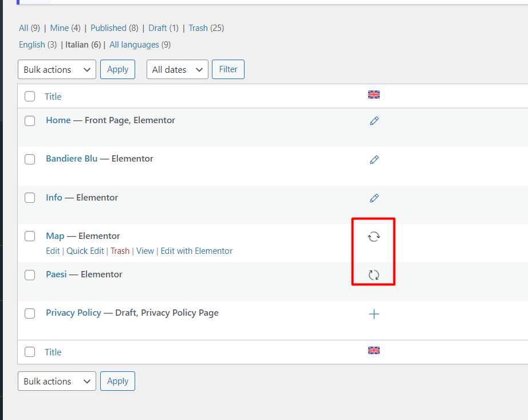This screenshot has width=528, height=420.
Task: Select the Home page checkbox
Action: click(x=30, y=120)
